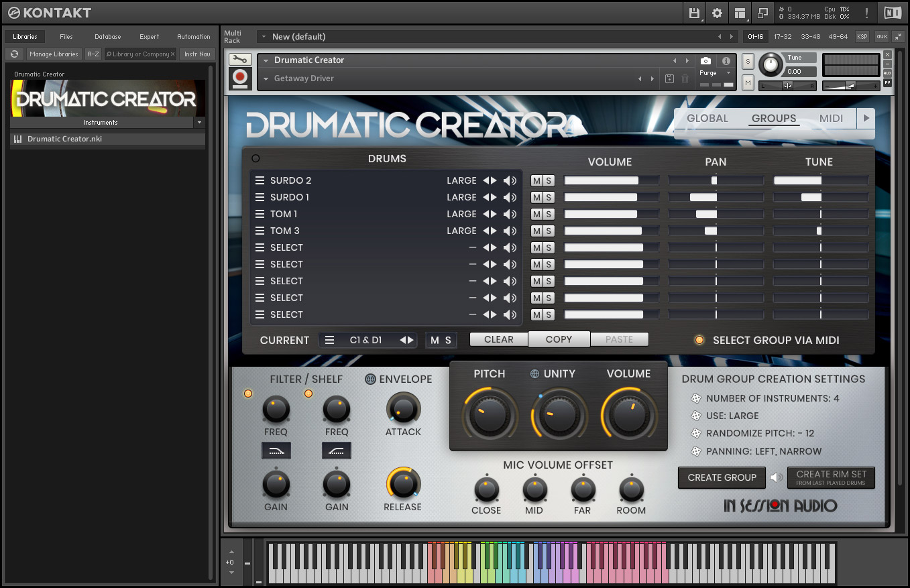This screenshot has height=588, width=910.
Task: Open the workspace layout panel icon
Action: point(740,13)
